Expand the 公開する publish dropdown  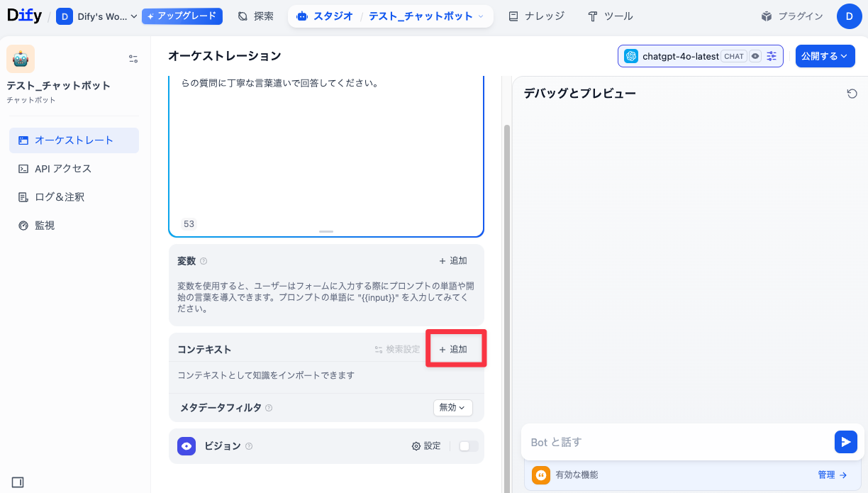[x=824, y=56]
